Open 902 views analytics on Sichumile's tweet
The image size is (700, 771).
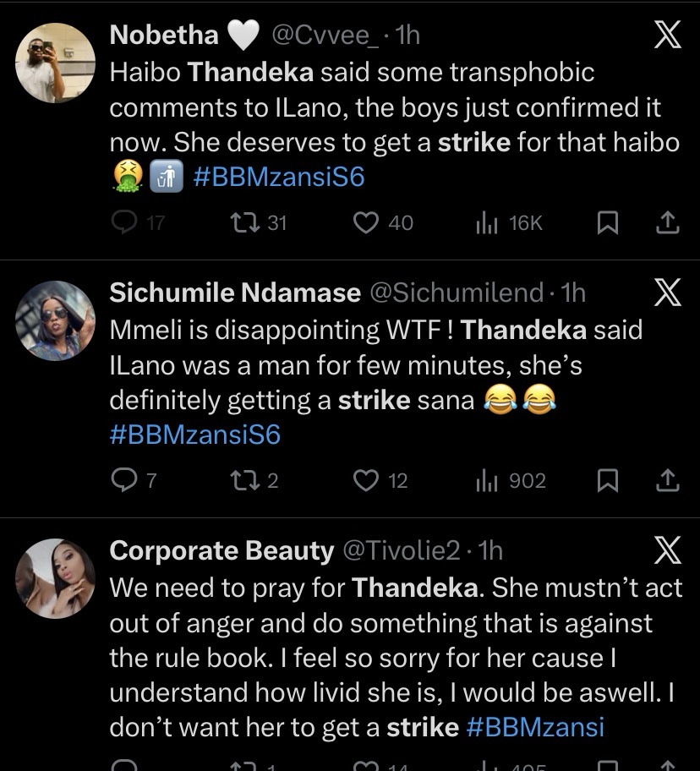(x=485, y=481)
